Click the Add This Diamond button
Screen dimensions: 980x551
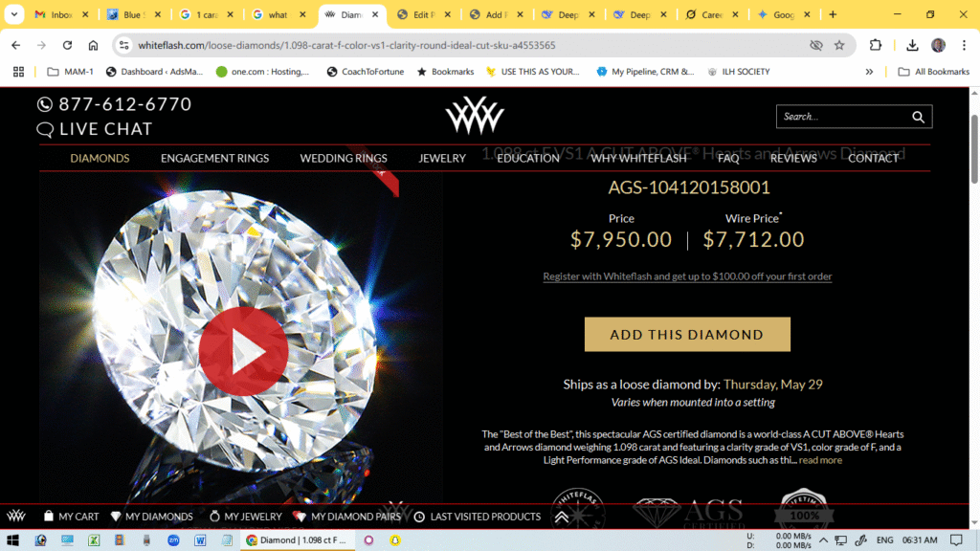(687, 334)
